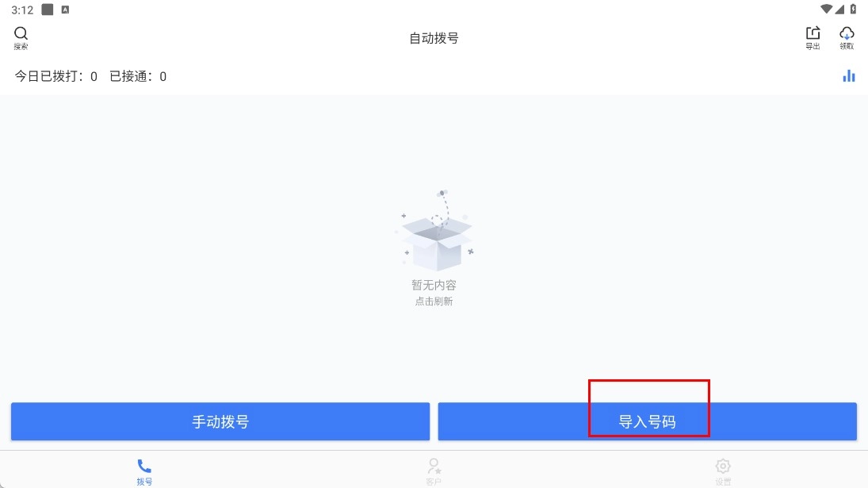Click the 导入号码 import numbers button
The image size is (868, 488).
click(647, 421)
